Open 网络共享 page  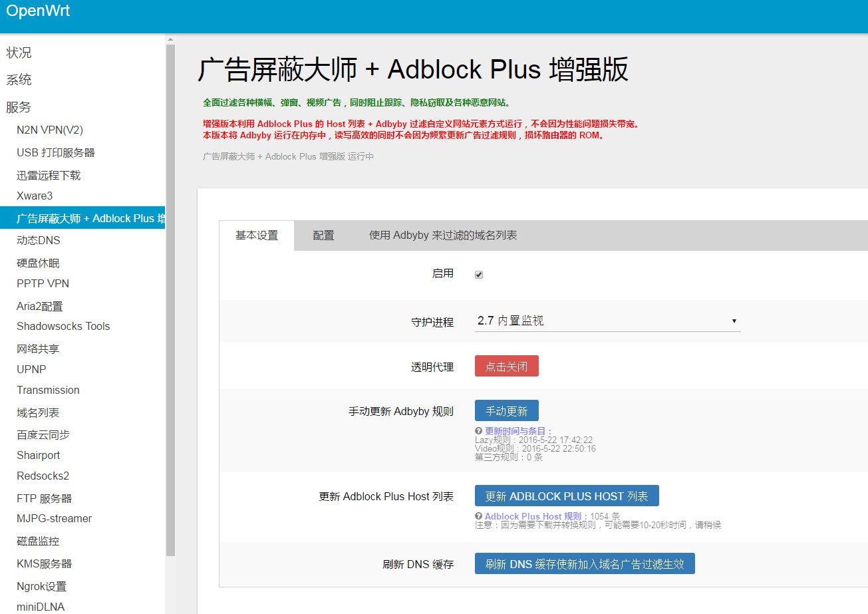(x=38, y=349)
